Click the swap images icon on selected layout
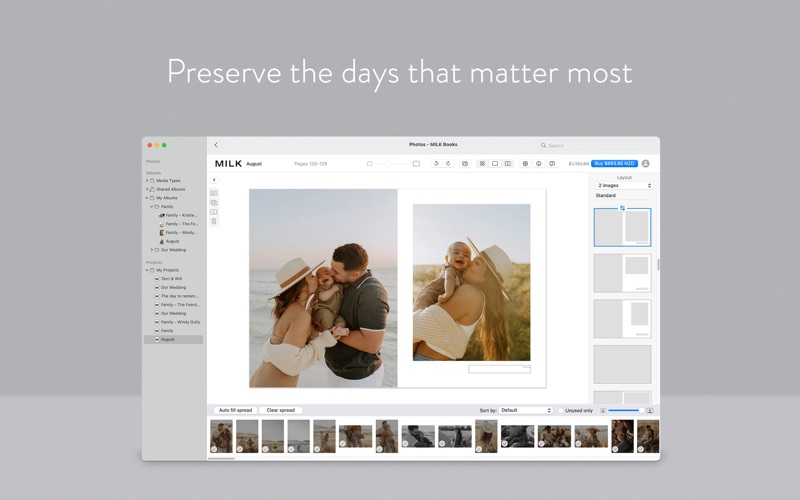The image size is (800, 500). pos(622,208)
